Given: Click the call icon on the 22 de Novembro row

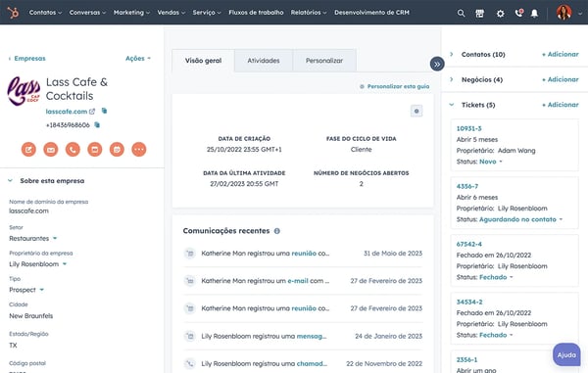Looking at the screenshot, I should [x=190, y=363].
